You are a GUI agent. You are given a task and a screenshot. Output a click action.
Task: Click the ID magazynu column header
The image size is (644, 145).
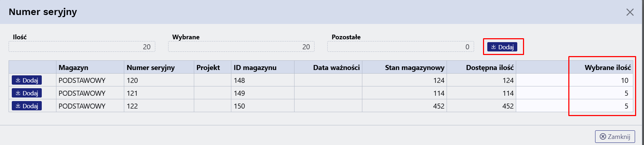263,67
